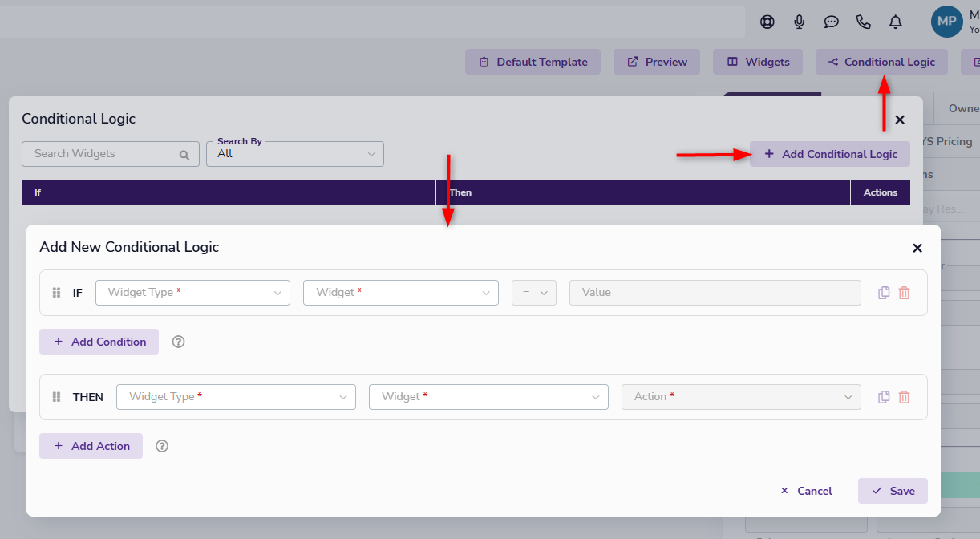Expand the IF Widget dropdown
Viewport: 980px width, 539px height.
[x=401, y=293]
